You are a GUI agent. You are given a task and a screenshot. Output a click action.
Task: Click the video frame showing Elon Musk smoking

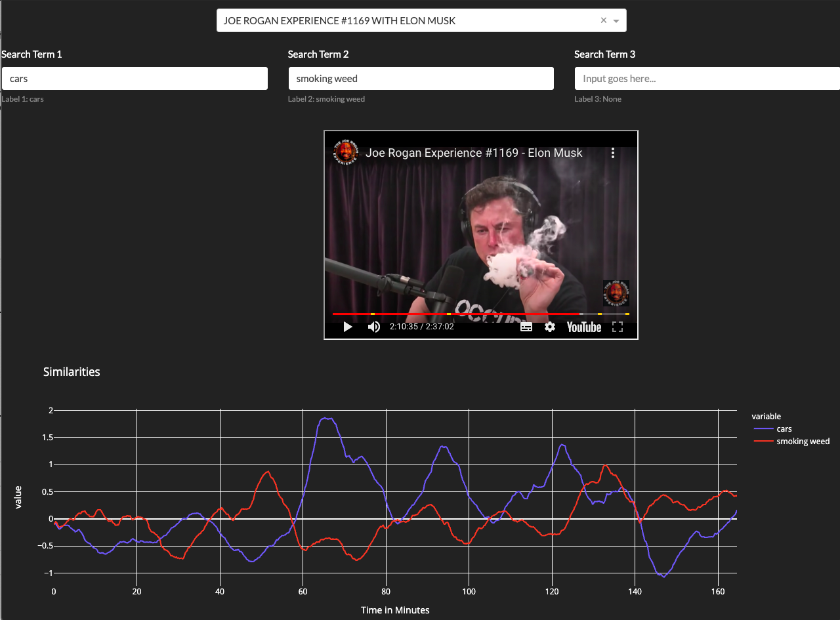481,235
